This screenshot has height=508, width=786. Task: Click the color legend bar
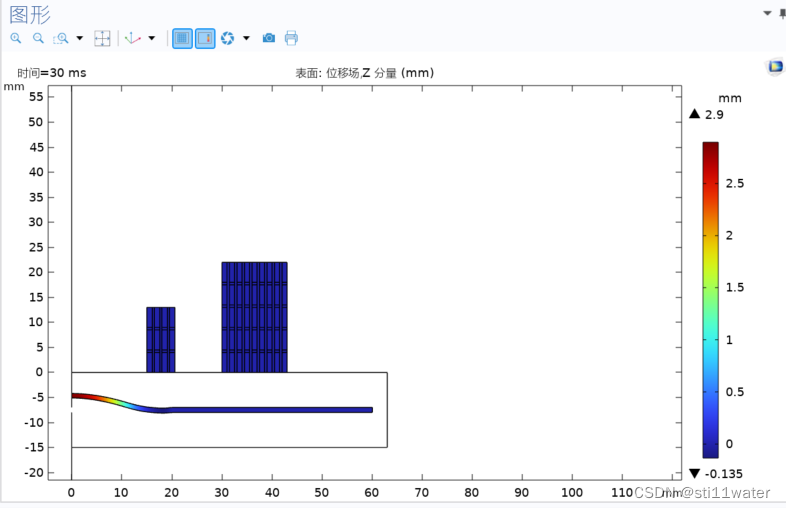[710, 300]
